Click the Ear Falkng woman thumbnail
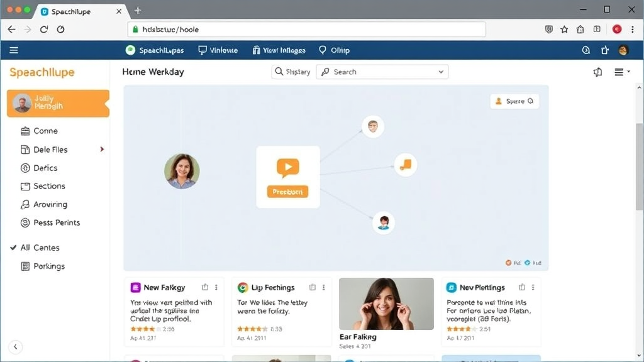 386,304
